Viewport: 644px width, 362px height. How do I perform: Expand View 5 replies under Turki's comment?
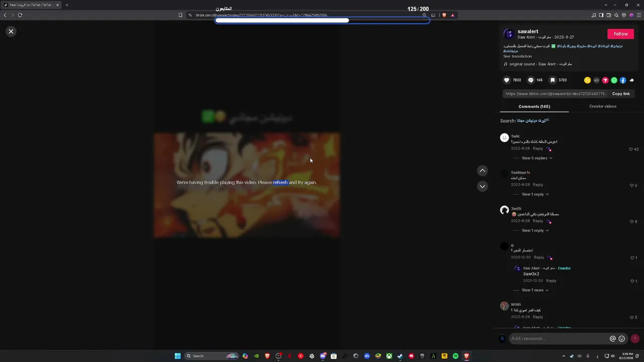[537, 158]
